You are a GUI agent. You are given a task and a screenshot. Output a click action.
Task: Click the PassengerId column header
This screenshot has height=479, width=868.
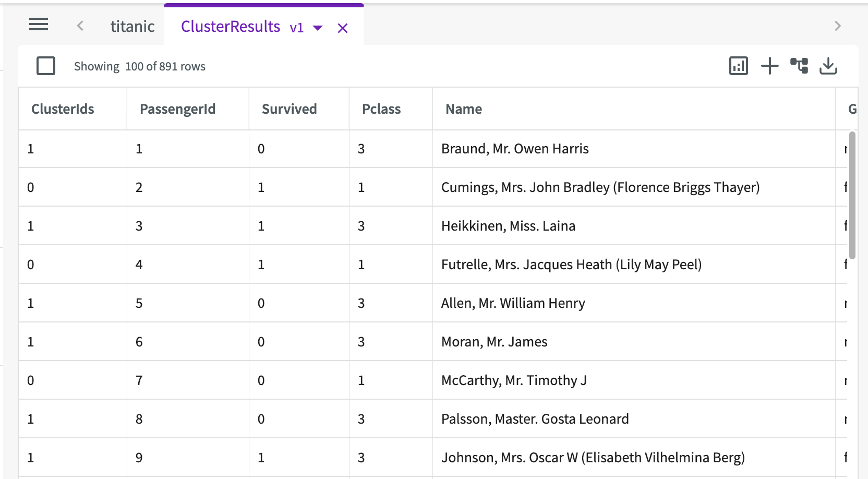[x=188, y=109]
